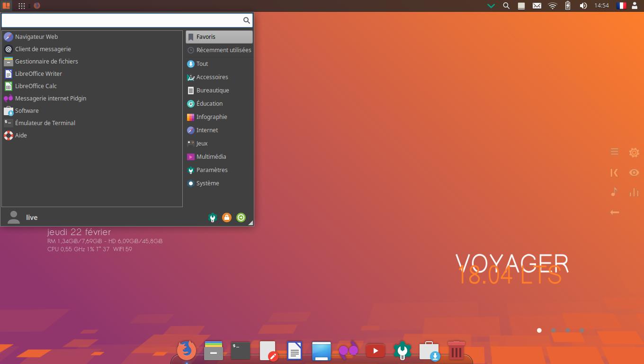
Task: Click the bar chart desktop icon
Action: (634, 192)
